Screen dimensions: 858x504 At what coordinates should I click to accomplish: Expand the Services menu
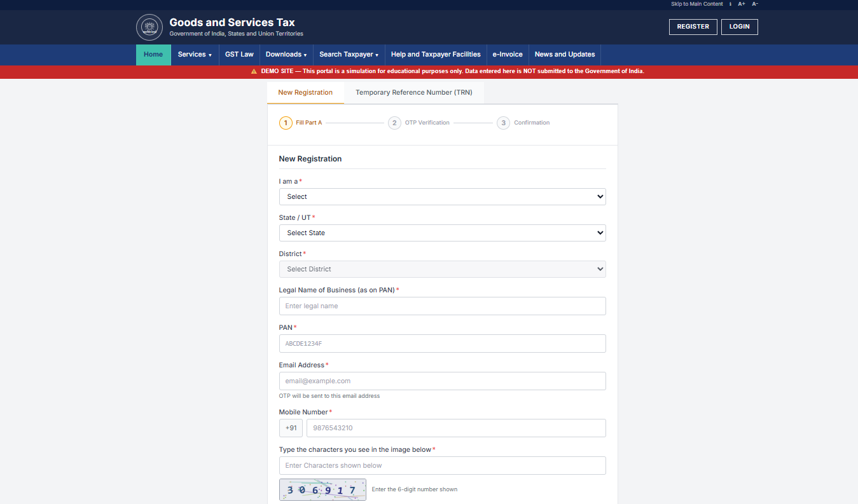195,55
